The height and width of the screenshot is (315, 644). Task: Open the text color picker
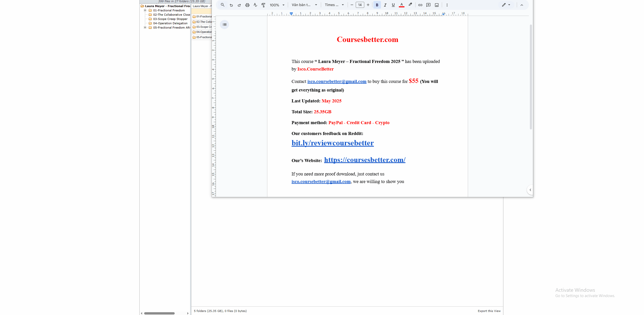(x=401, y=5)
